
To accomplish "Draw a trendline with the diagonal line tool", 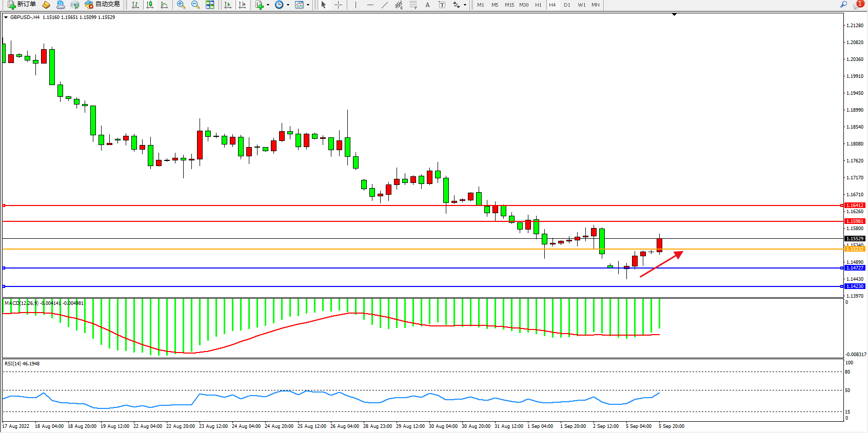I will point(385,5).
